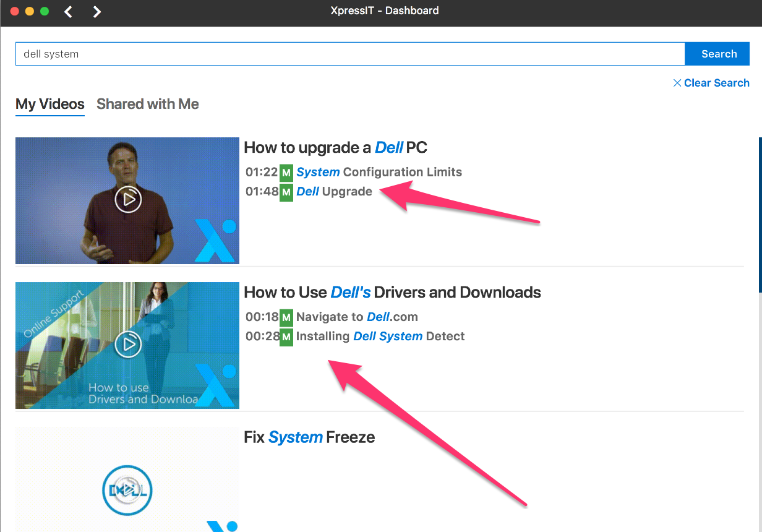Viewport: 762px width, 532px height.
Task: Click the 00:18 timestamp
Action: [x=262, y=317]
